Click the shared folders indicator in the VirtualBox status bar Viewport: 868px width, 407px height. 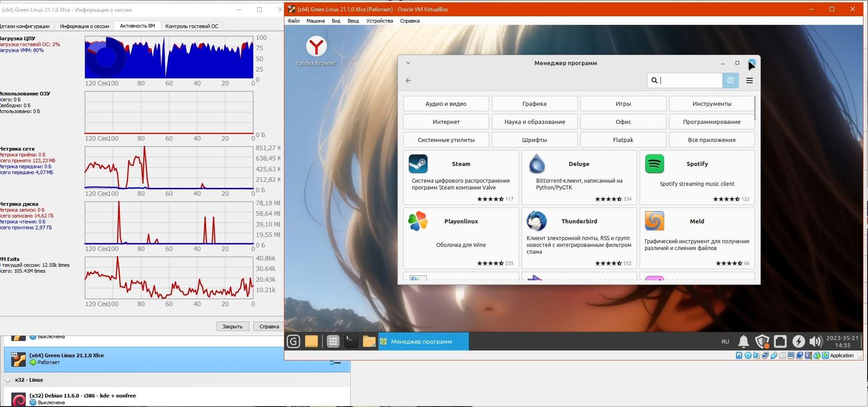pyautogui.click(x=782, y=355)
